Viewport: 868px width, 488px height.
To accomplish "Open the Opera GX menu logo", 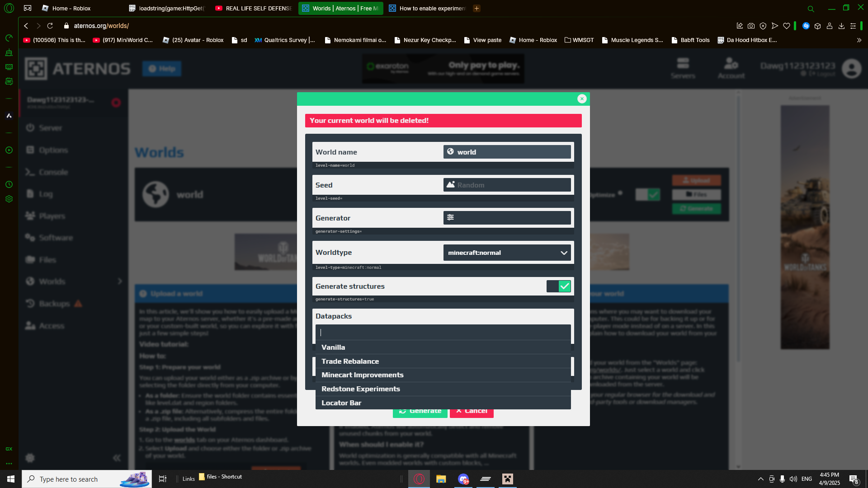I will tap(9, 8).
